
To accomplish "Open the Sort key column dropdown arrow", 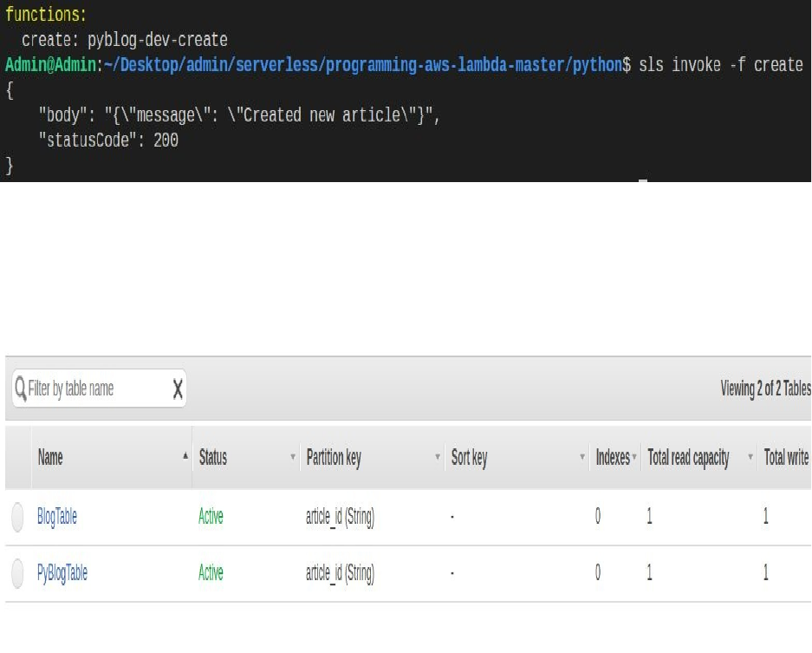I will click(x=582, y=458).
